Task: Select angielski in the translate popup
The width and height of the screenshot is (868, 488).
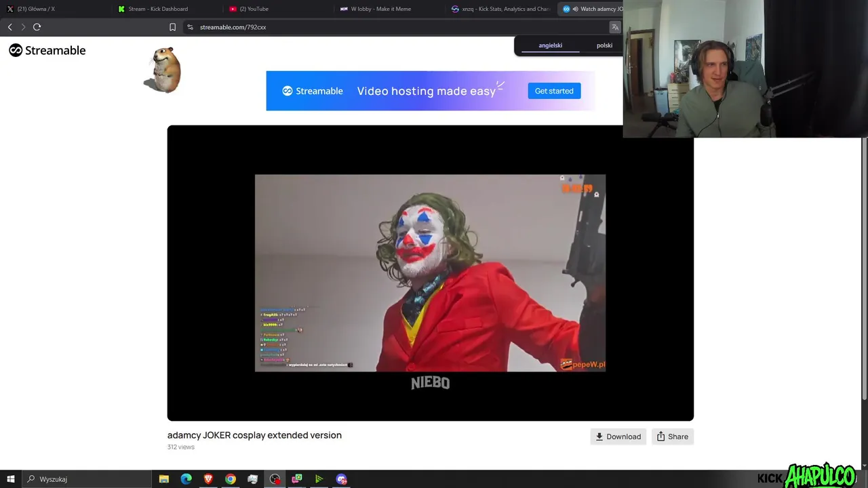Action: 550,45
